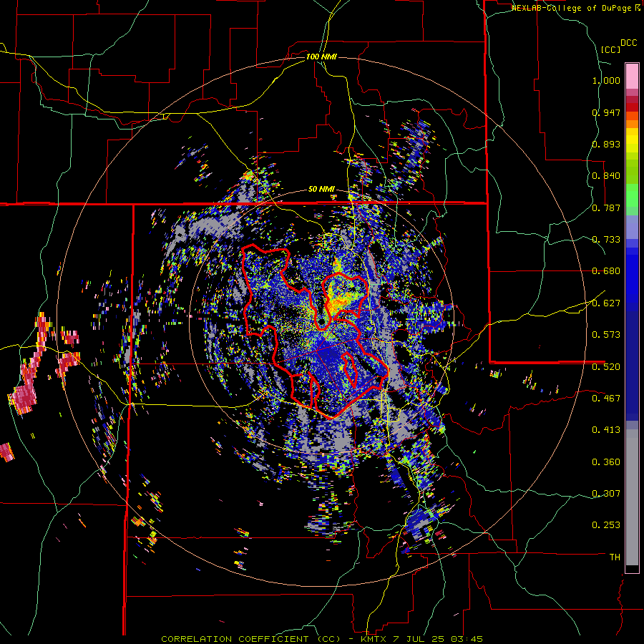
Task: Click the 0.360 legend value
Action: point(606,462)
